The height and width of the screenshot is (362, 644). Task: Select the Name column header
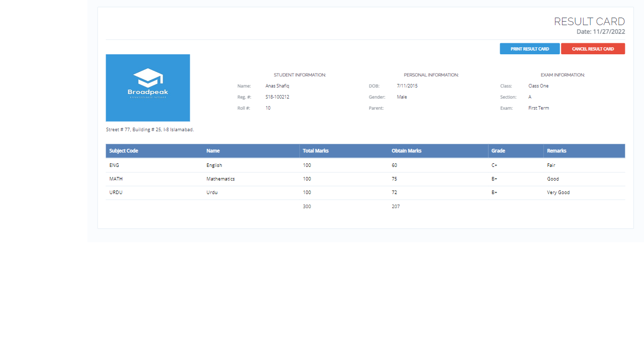point(213,150)
